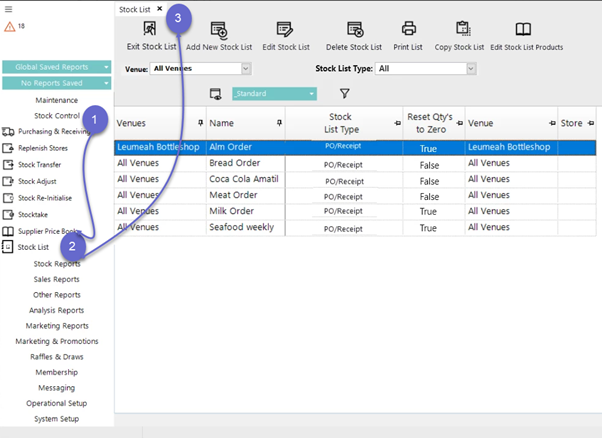Open Edit Stock List tool
This screenshot has height=438, width=602.
[x=285, y=30]
